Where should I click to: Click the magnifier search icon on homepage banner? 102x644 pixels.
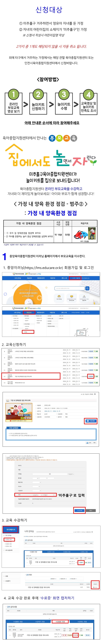[x=87, y=288]
